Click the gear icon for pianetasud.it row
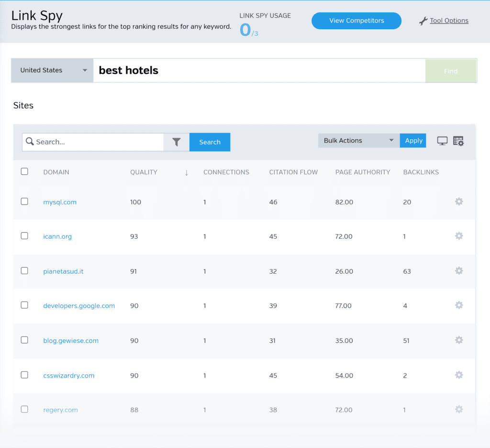Screen dimensions: 490x448 (x=459, y=271)
